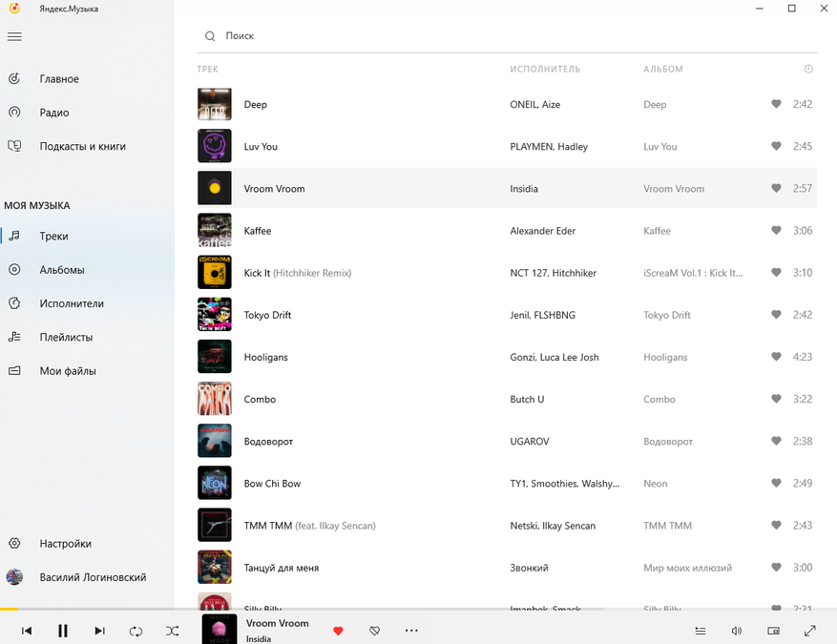Toggle heart on Vroom Vroom row
Viewport: 837px width, 644px height.
776,188
